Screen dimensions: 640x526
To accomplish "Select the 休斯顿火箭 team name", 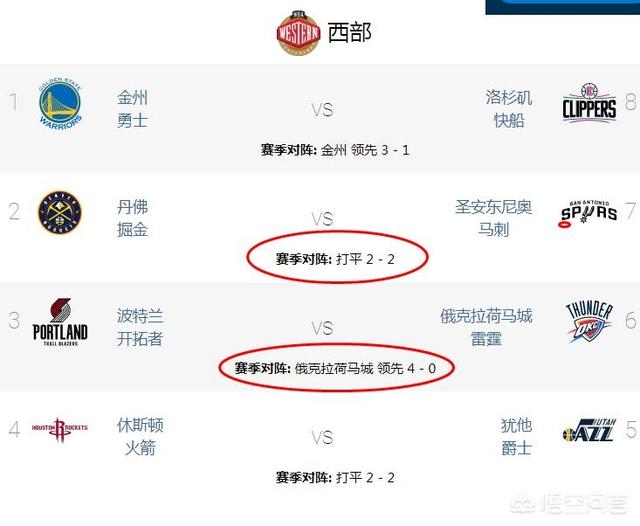I will pyautogui.click(x=140, y=437).
